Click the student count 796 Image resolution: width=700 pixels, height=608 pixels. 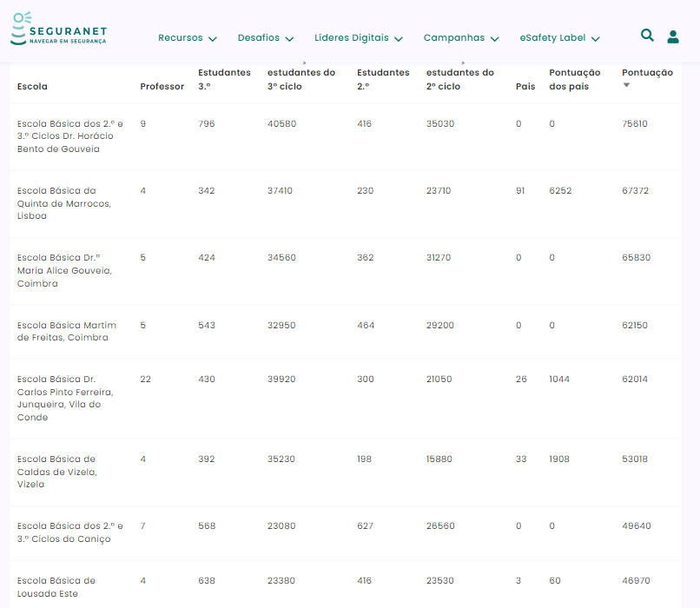pos(206,123)
